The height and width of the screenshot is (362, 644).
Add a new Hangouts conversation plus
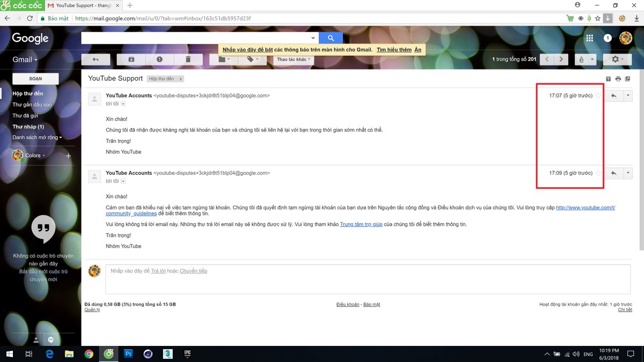point(68,156)
